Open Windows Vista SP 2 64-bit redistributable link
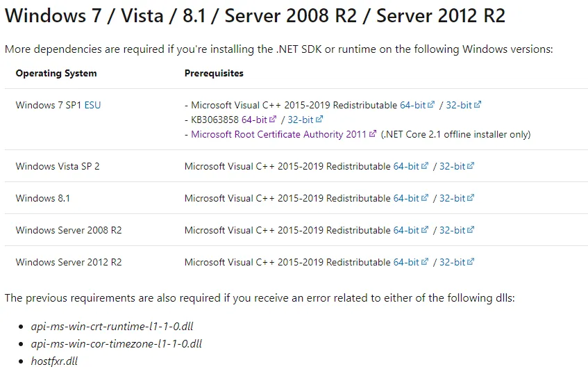 406,167
